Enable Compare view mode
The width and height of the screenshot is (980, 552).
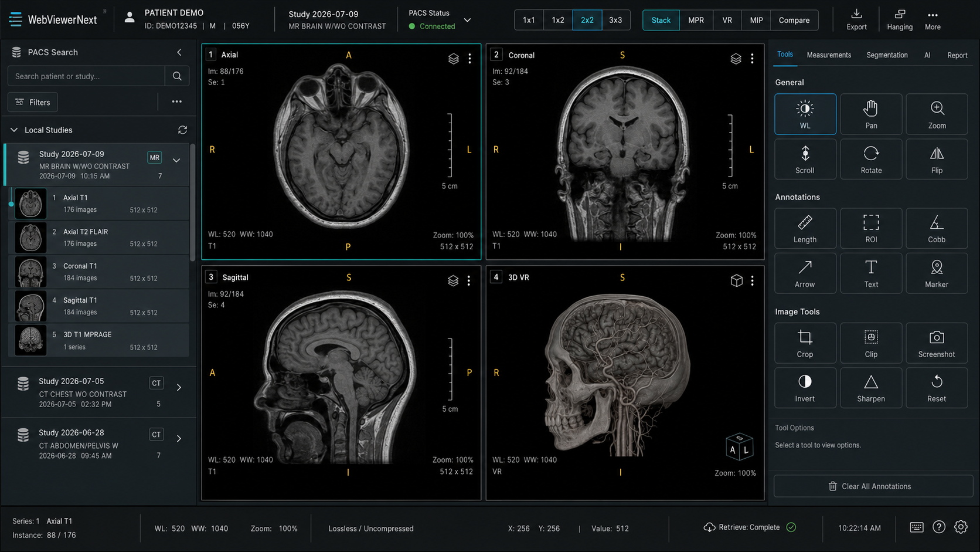tap(794, 20)
